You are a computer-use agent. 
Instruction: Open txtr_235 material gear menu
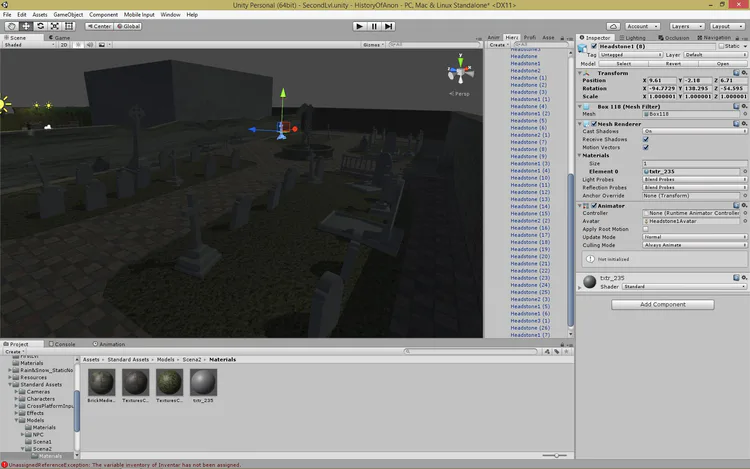tap(744, 277)
